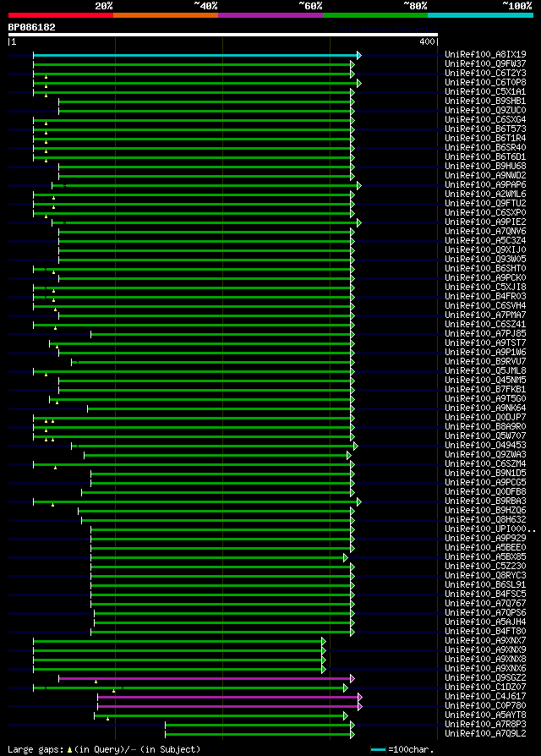This screenshot has width=541, height=756.
Task: Select the UniRef100_A9PCK0 label
Action: (x=485, y=277)
